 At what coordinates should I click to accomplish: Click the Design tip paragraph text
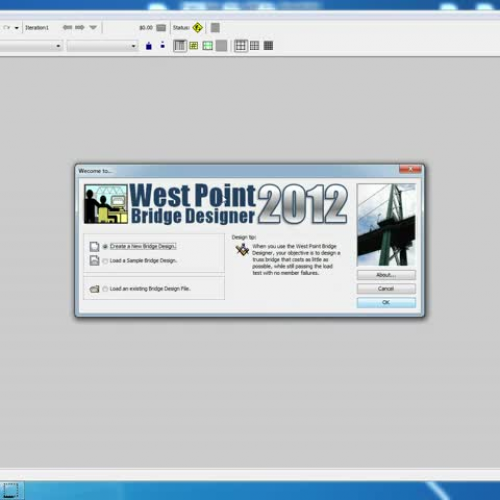click(296, 260)
